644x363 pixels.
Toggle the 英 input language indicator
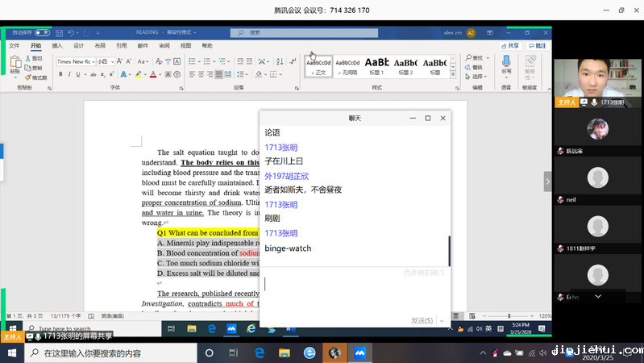click(x=488, y=328)
